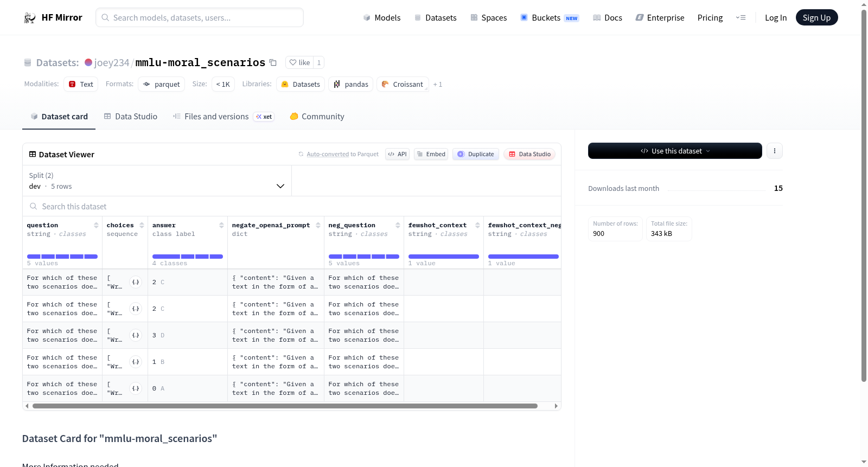Click the like count number
This screenshot has width=868, height=467.
pos(319,62)
